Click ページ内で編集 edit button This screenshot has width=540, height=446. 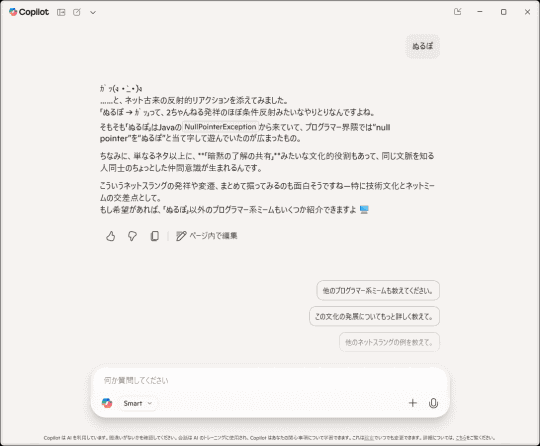[x=207, y=236]
